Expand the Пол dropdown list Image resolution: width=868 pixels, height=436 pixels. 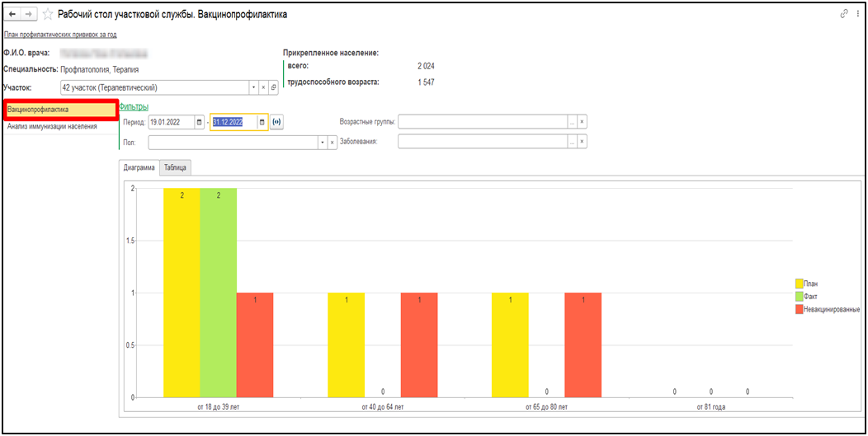322,142
